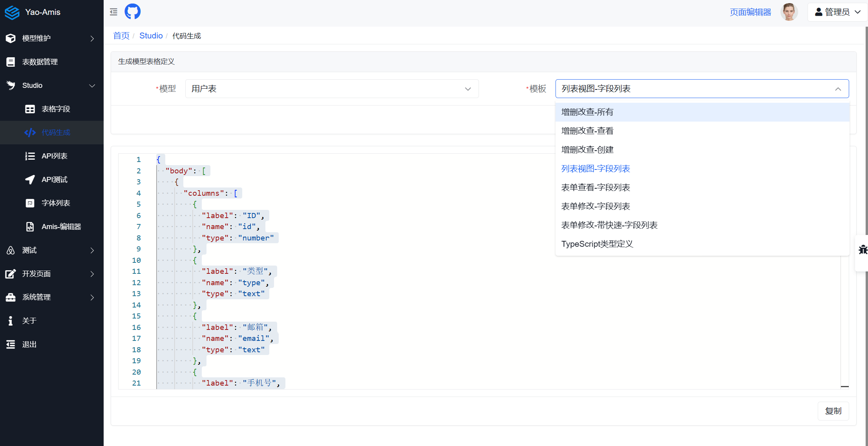
Task: Open the API列表 list icon item
Action: click(30, 156)
